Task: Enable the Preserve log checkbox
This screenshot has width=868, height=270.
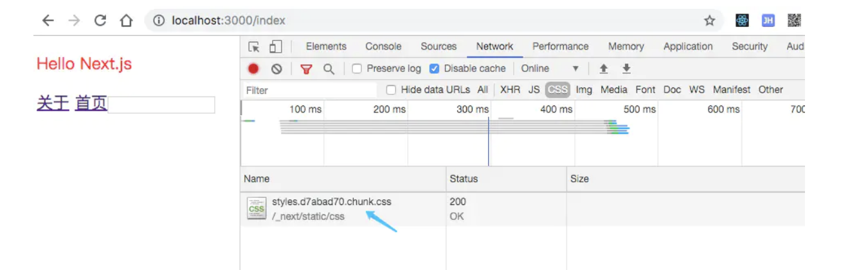Action: 357,69
